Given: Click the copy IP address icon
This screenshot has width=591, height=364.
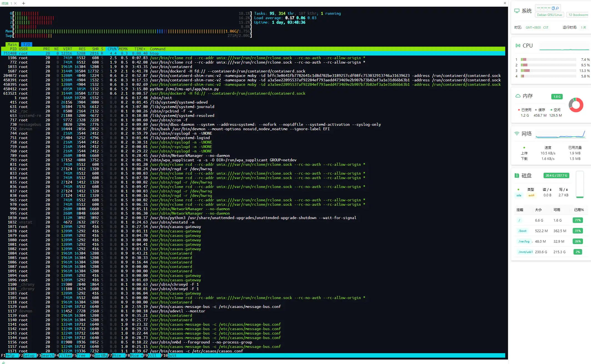Looking at the screenshot, I should [x=553, y=8].
